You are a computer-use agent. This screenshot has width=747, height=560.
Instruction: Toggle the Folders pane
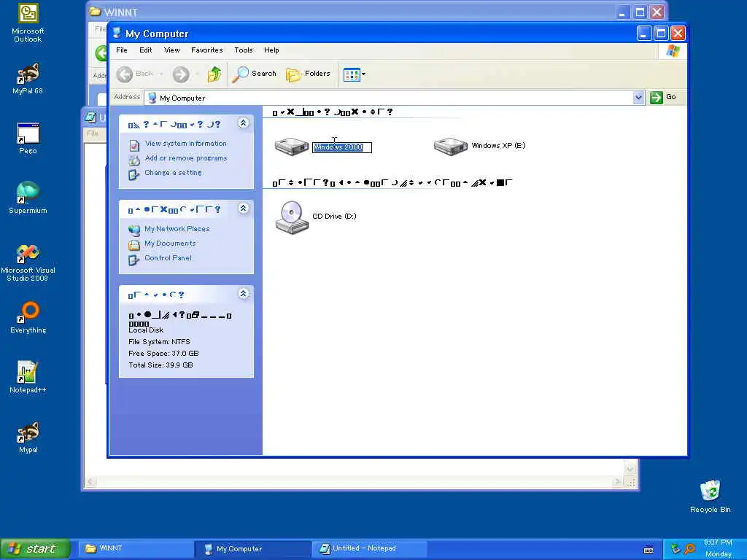(309, 74)
